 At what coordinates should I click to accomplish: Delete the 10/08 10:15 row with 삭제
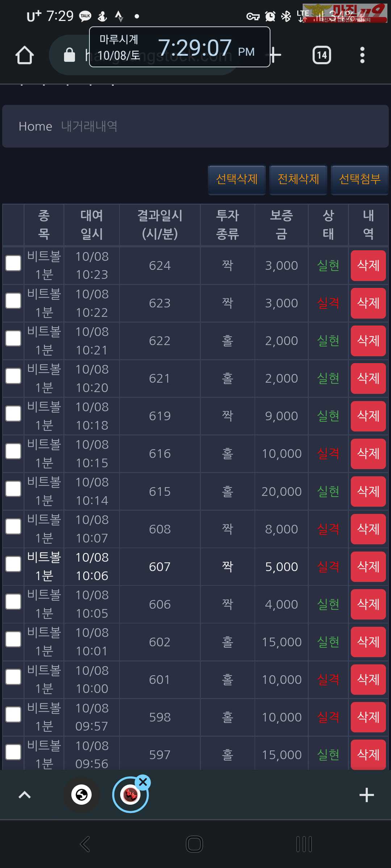point(368,454)
